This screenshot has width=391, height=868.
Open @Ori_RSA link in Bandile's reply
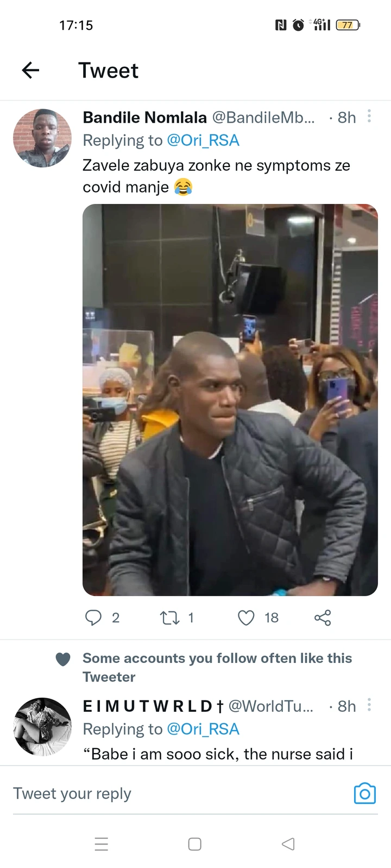point(203,141)
